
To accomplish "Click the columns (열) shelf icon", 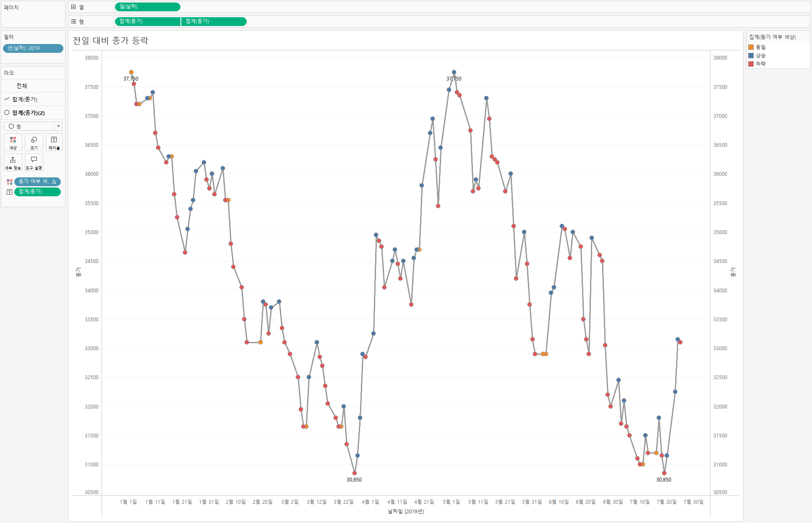I will point(73,7).
